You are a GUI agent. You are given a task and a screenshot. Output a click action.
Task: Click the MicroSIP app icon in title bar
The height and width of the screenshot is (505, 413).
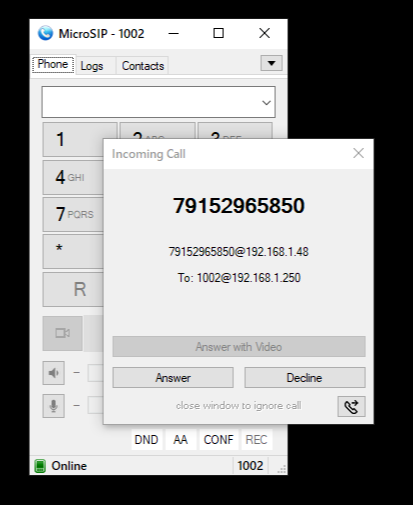coord(45,33)
